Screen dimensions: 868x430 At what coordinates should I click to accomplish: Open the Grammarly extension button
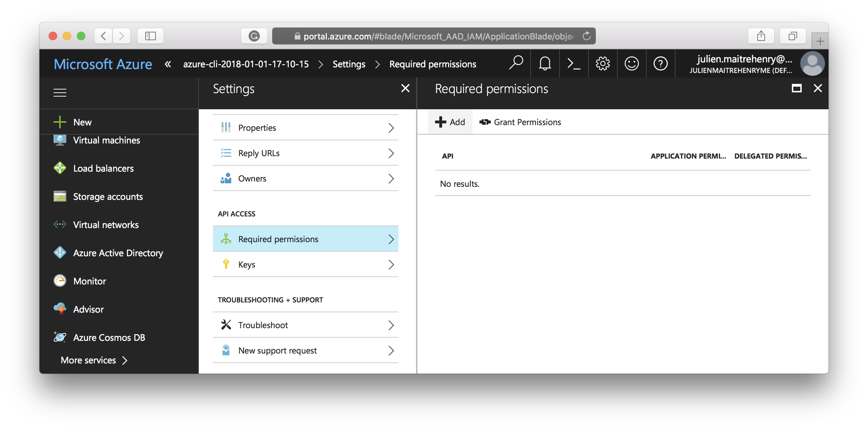[x=254, y=36]
